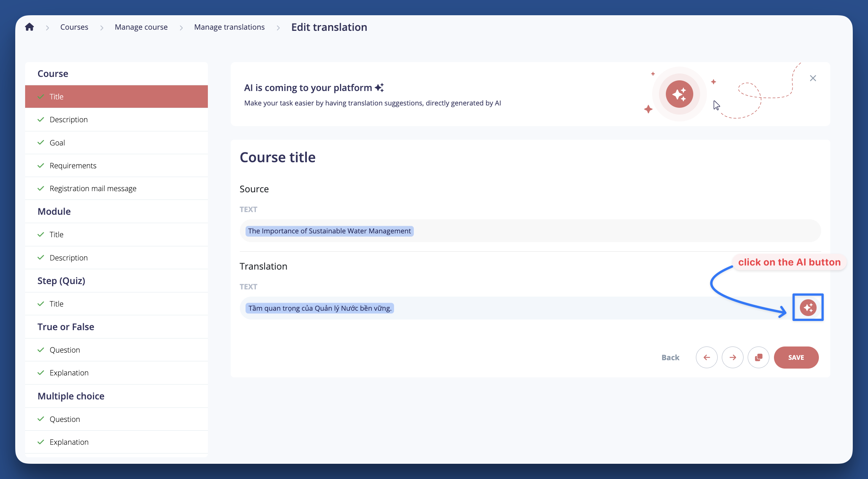The width and height of the screenshot is (868, 479).
Task: Open True or False Question item
Action: coord(116,350)
